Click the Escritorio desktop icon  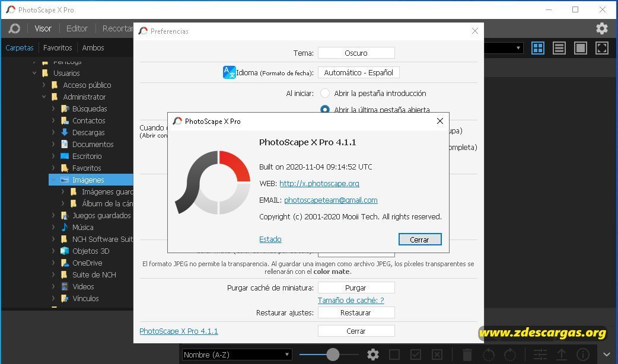point(65,156)
